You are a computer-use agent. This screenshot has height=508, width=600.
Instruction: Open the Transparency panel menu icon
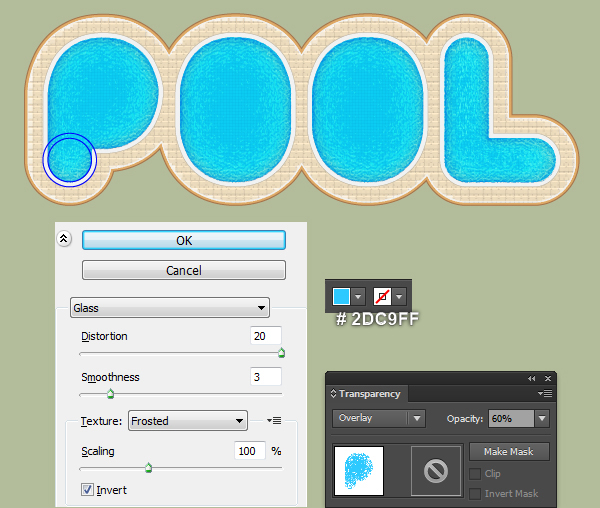545,393
